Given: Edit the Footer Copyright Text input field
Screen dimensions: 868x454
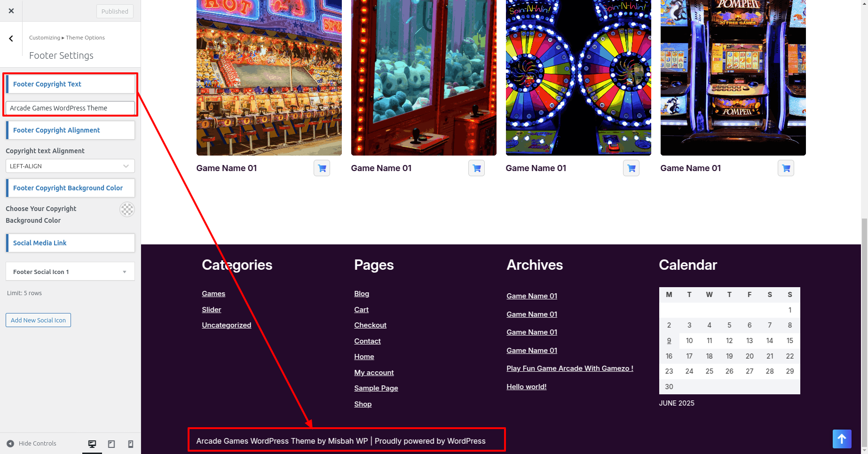Looking at the screenshot, I should pos(70,108).
